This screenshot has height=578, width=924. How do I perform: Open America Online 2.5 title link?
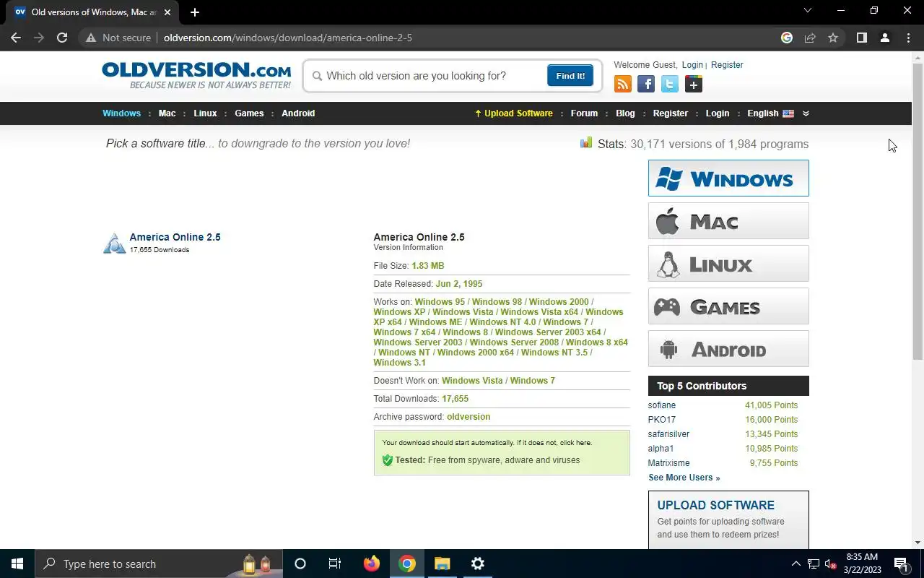click(175, 237)
